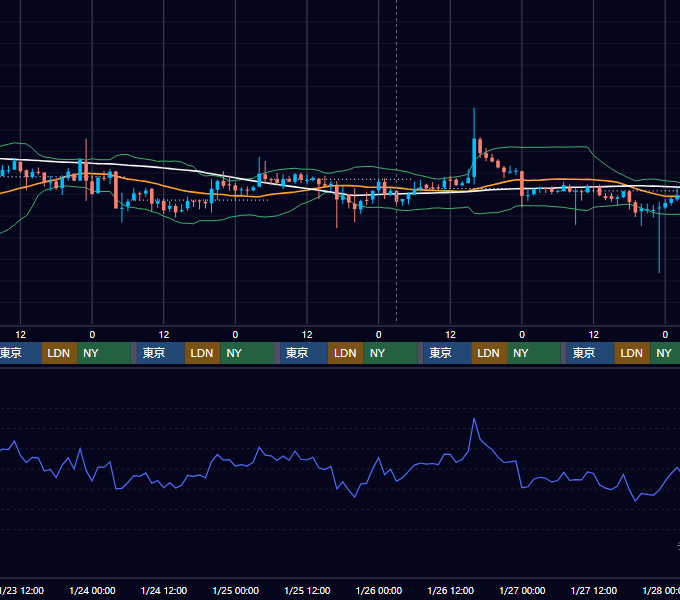Select the 1/26 12:00 date label
680x600 pixels.
[451, 590]
